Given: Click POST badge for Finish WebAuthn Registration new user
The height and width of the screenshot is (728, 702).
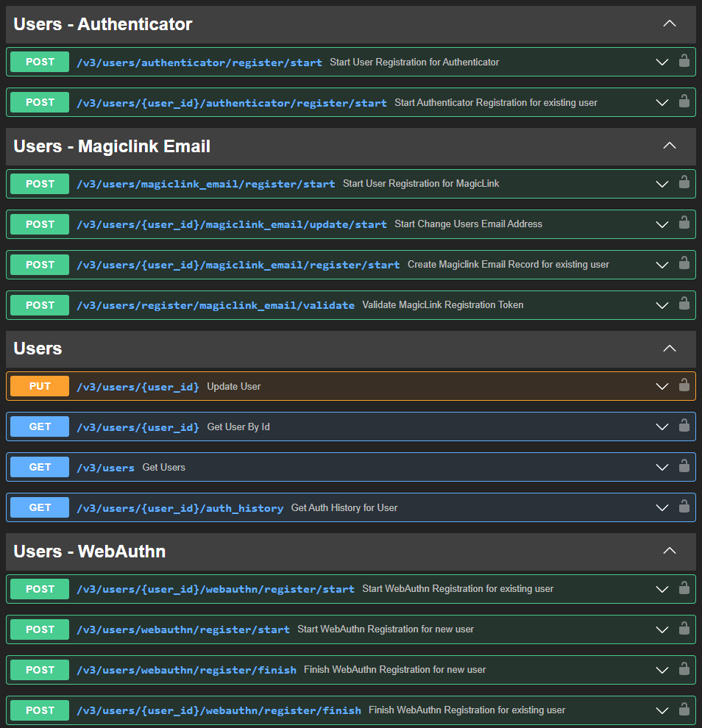Looking at the screenshot, I should (x=40, y=670).
